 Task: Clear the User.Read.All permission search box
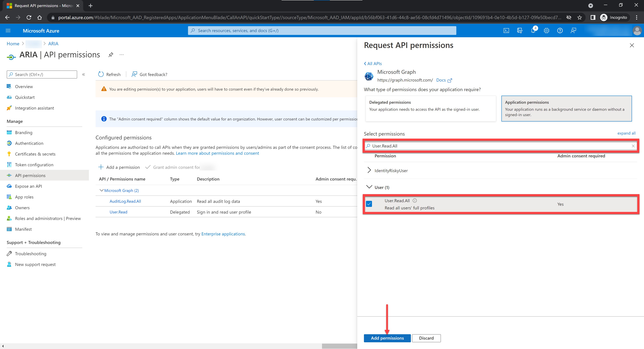(x=633, y=146)
